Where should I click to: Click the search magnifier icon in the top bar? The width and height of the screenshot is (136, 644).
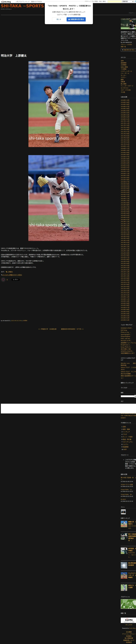point(135,2)
